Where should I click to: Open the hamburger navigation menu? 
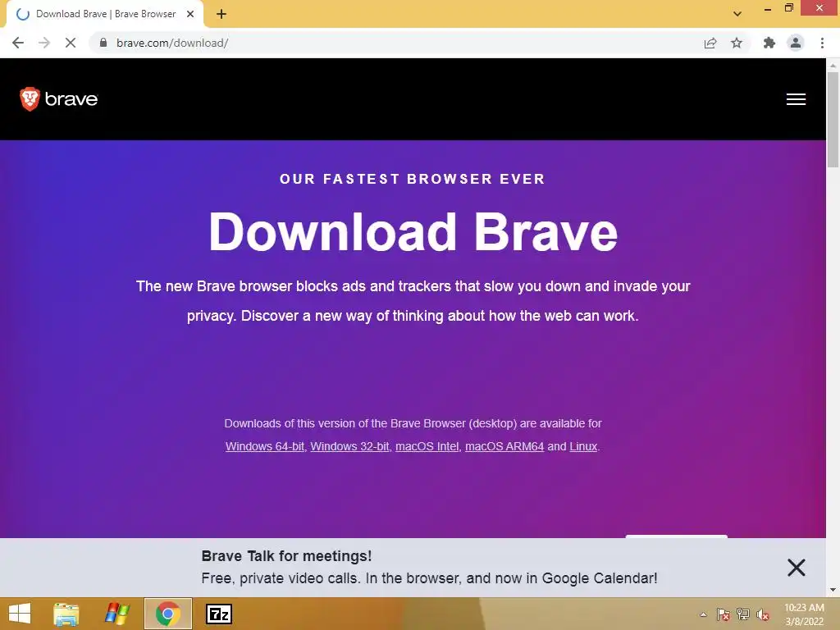pyautogui.click(x=796, y=99)
